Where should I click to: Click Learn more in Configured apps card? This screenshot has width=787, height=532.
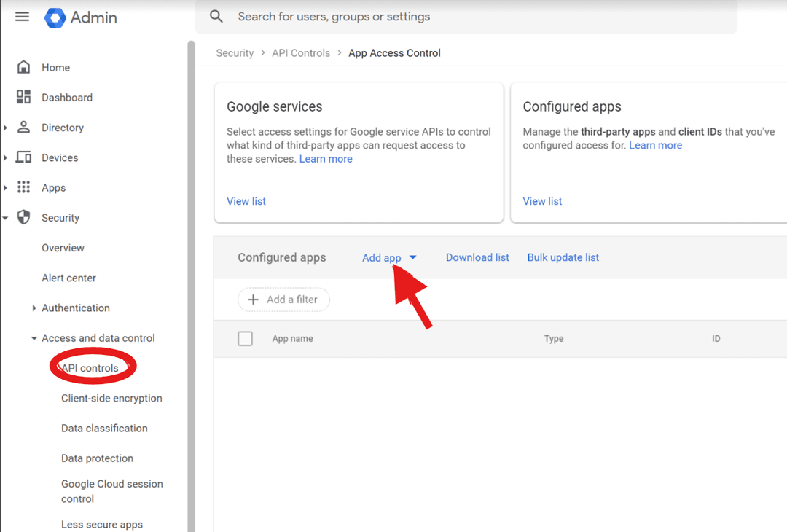point(656,146)
